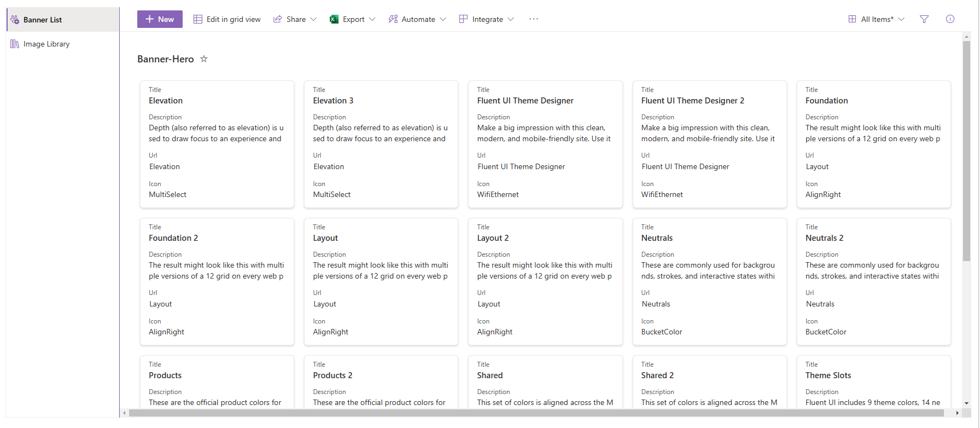Click MultiSelect icon value in Elevation card
Image resolution: width=980 pixels, height=428 pixels.
click(167, 194)
